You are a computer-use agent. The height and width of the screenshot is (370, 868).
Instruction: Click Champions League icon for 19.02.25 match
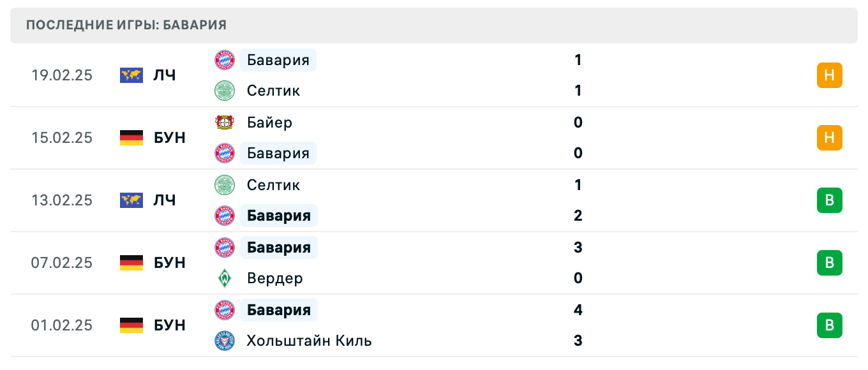(x=131, y=75)
